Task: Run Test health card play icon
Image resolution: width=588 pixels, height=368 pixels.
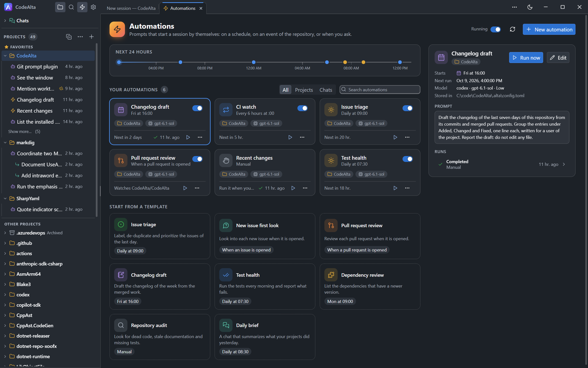Action: 395,188
